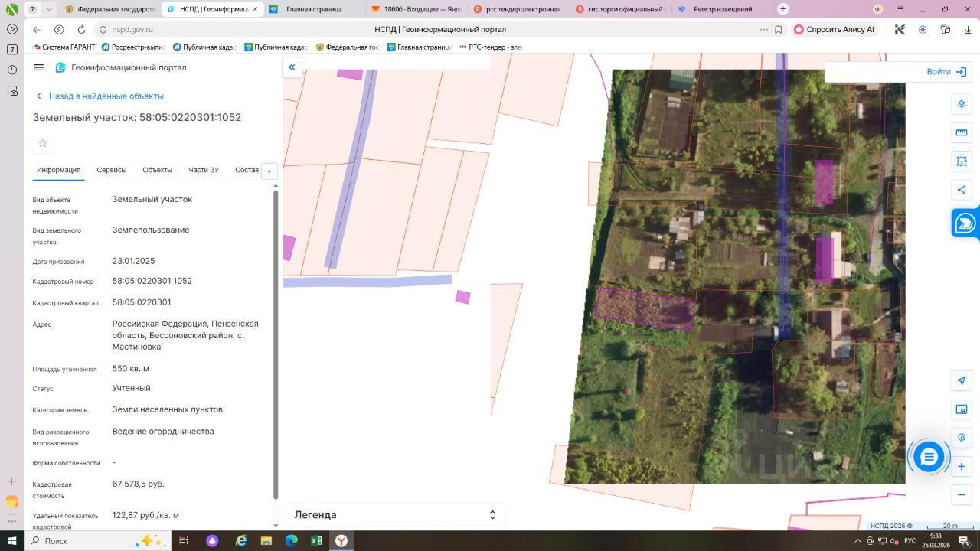The image size is (980, 551).
Task: Open the map object search tool
Action: (x=962, y=438)
